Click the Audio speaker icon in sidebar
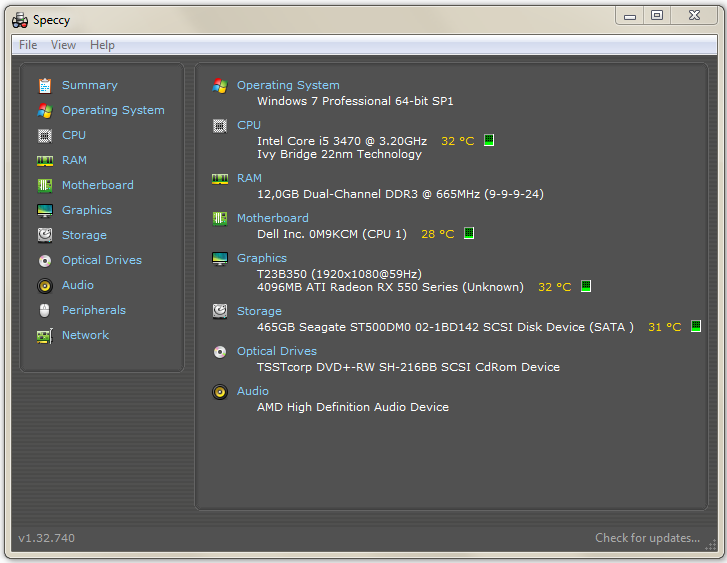727x563 pixels. click(x=45, y=286)
